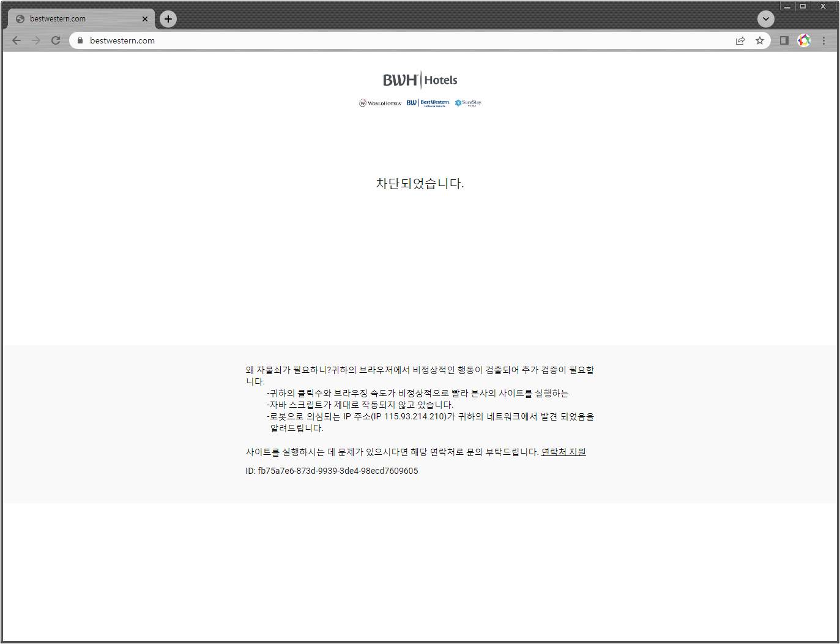Click the browser profile avatar icon
Viewport: 840px width, 644px height.
pos(804,40)
